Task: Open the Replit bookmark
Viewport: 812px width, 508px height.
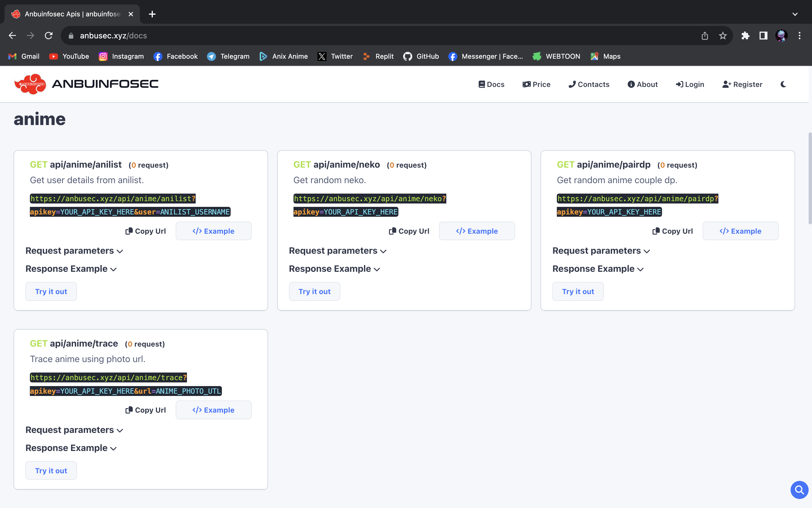Action: pyautogui.click(x=378, y=56)
